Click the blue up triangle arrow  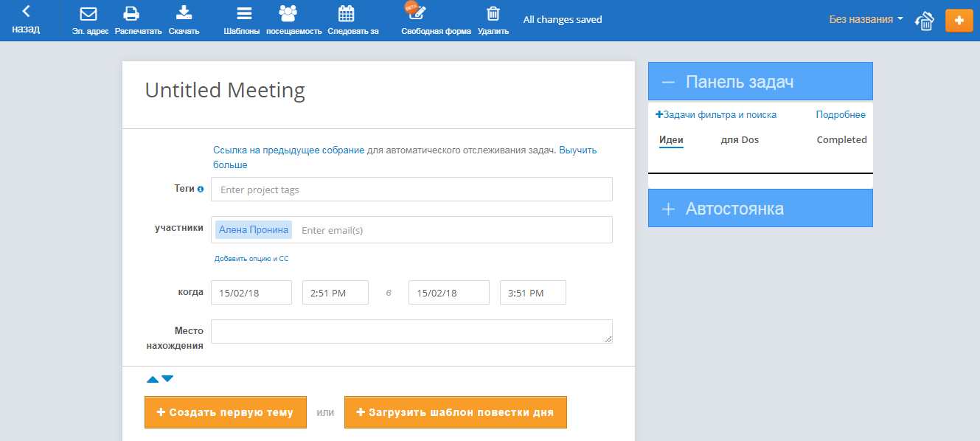coord(153,379)
